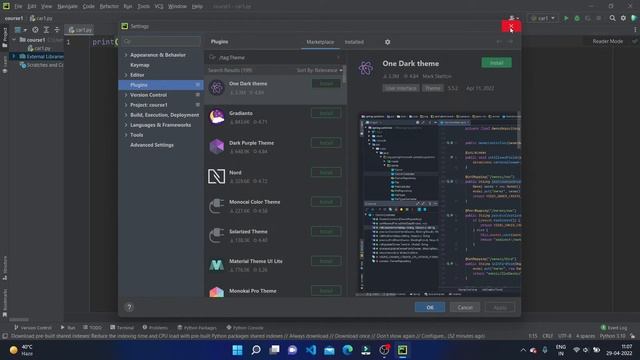Expand the Tools settings node
Screen dimensions: 640x360
tap(126, 135)
